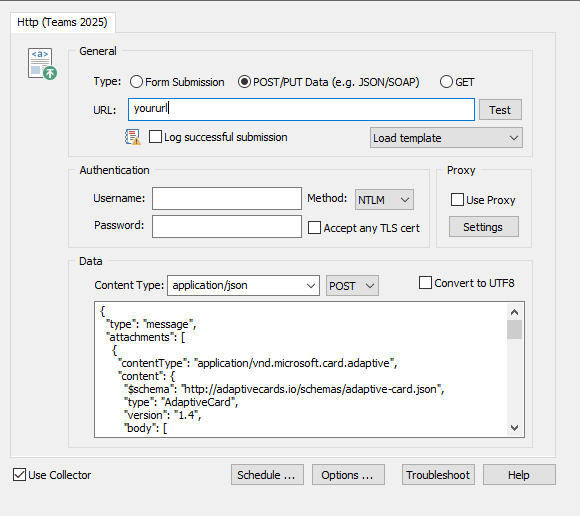Enable Log successful submission checkbox

[155, 137]
